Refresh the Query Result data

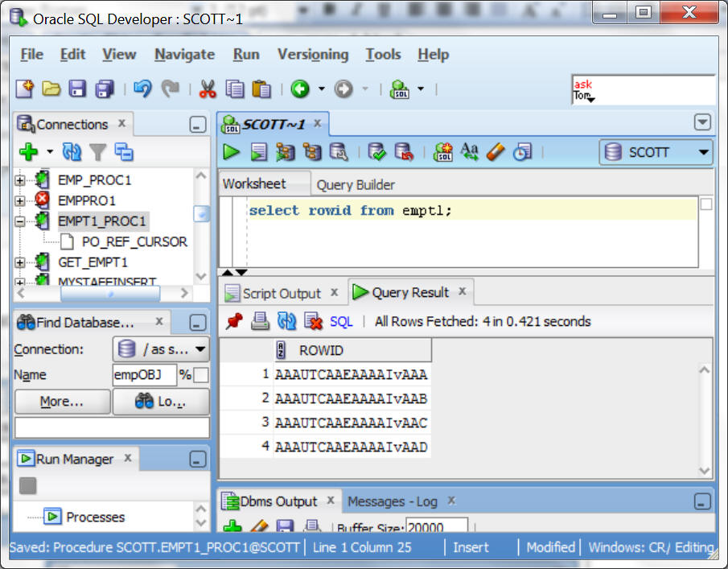pos(286,321)
